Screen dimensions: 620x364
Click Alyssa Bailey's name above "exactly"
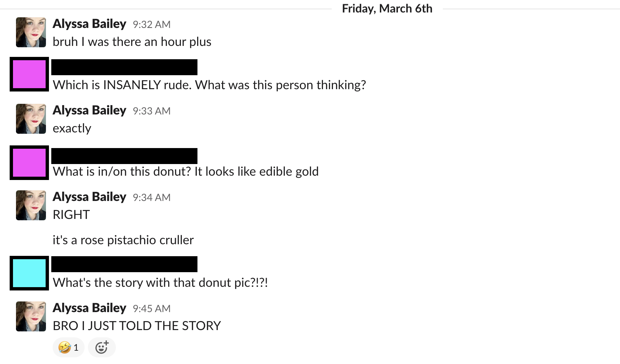pos(89,110)
